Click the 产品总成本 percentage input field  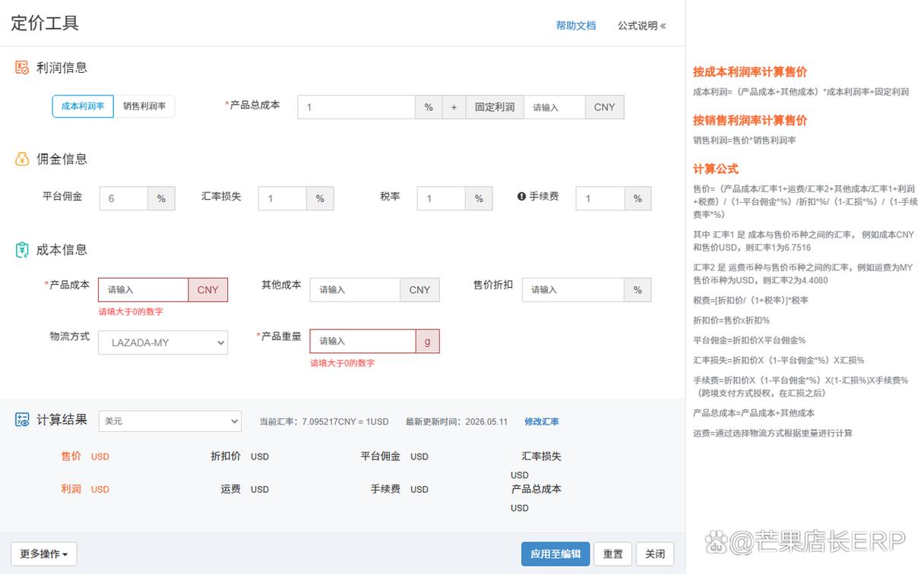356,107
